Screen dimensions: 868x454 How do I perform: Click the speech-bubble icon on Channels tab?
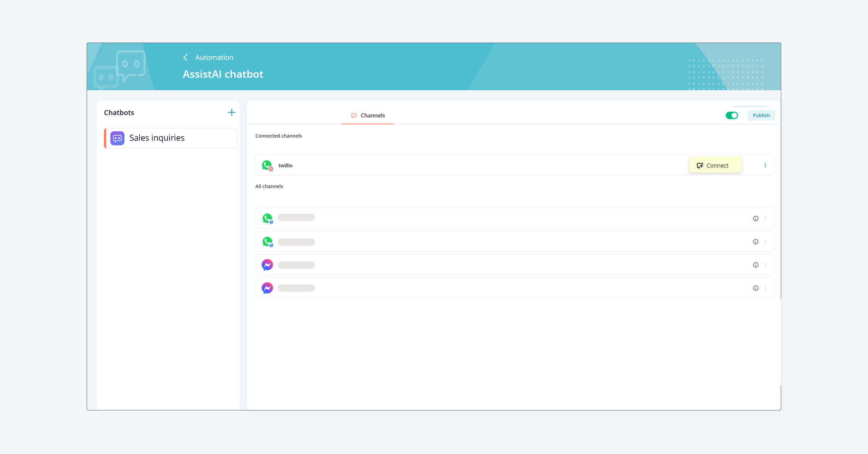(x=354, y=115)
